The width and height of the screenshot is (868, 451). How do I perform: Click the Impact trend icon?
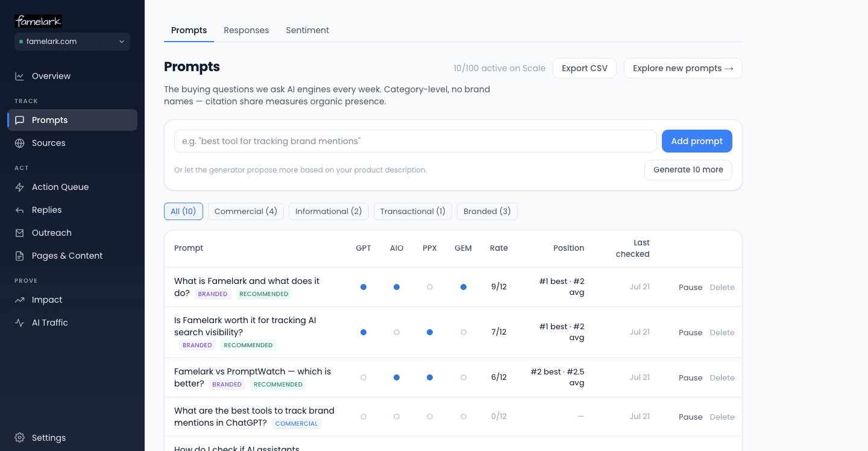click(20, 300)
